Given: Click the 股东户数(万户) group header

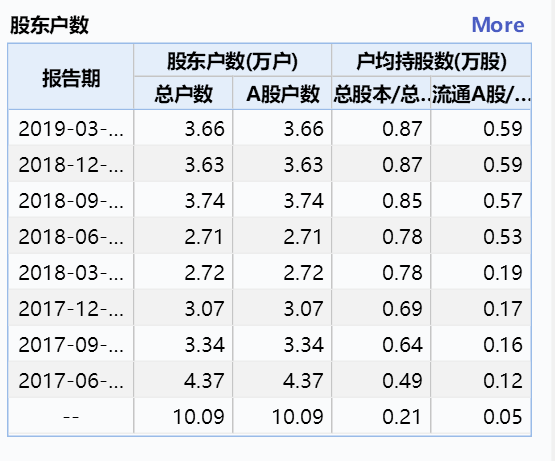Looking at the screenshot, I should (x=232, y=60).
